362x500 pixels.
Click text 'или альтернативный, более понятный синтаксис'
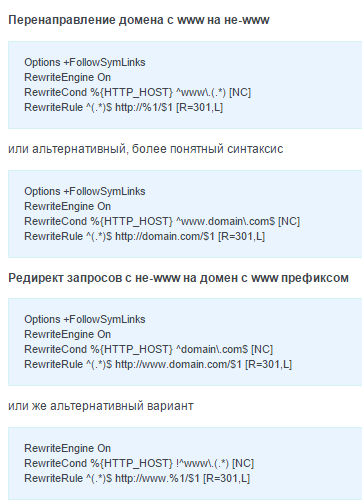tap(146, 149)
